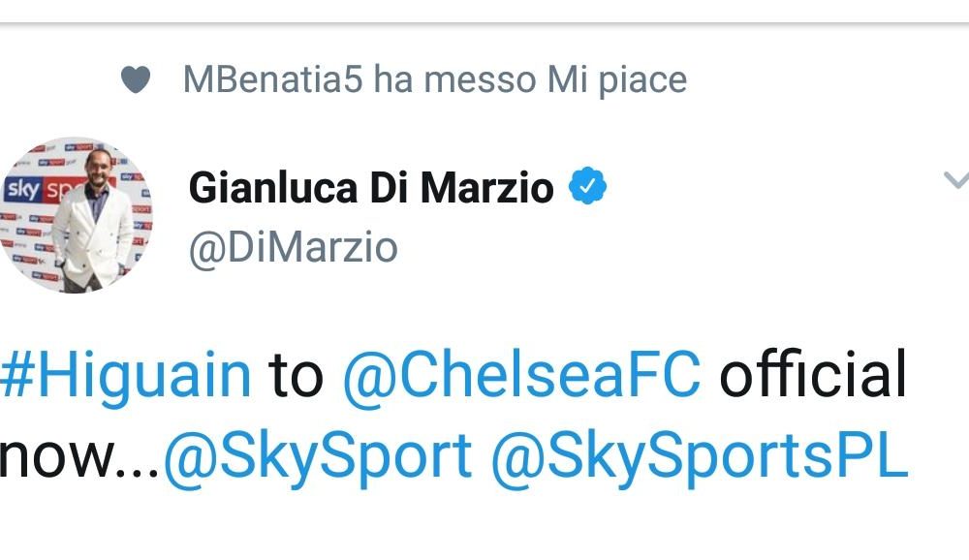Click the word "to" after #Higuain
The width and height of the screenshot is (969, 560).
296,375
